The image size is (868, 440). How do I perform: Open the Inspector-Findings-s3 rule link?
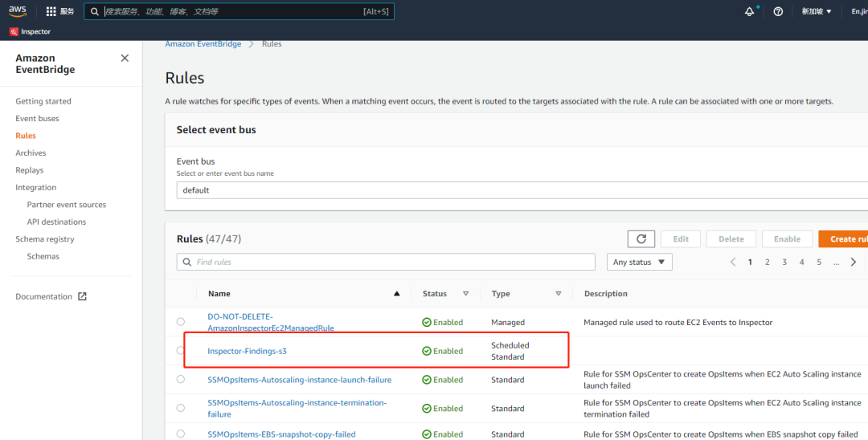pyautogui.click(x=247, y=351)
